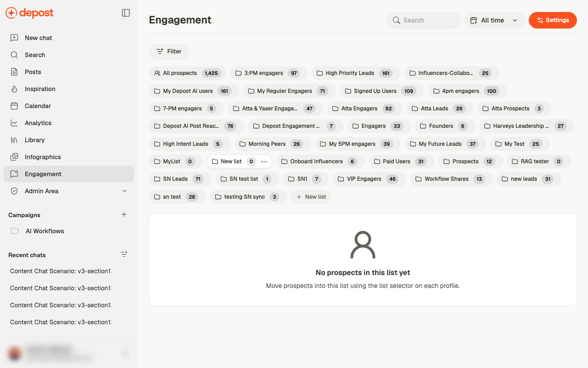The height and width of the screenshot is (368, 588).
Task: Select SN1 list
Action: pyautogui.click(x=306, y=179)
